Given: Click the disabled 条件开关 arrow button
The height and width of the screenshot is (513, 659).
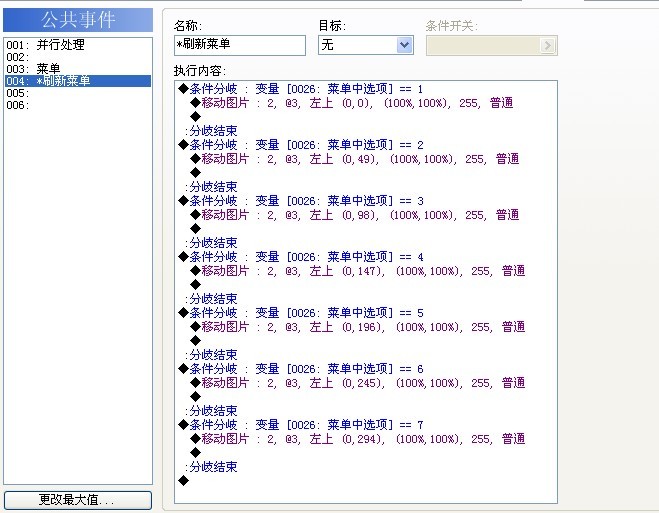Looking at the screenshot, I should (547, 45).
